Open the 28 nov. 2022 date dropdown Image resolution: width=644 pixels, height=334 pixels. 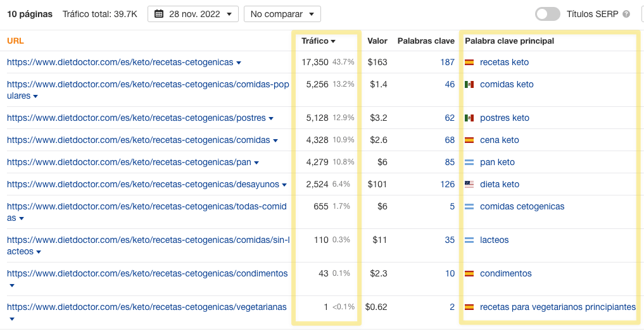pos(193,14)
